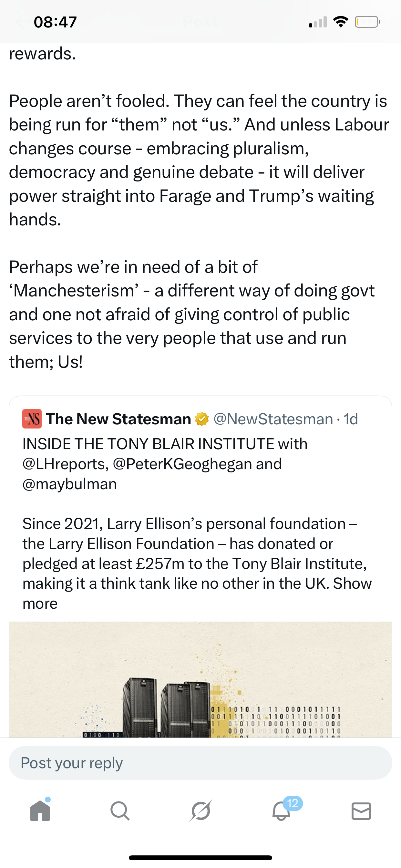Viewport: 401px width, 868px height.
Task: Tap the 08:47 status bar clock
Action: point(56,22)
